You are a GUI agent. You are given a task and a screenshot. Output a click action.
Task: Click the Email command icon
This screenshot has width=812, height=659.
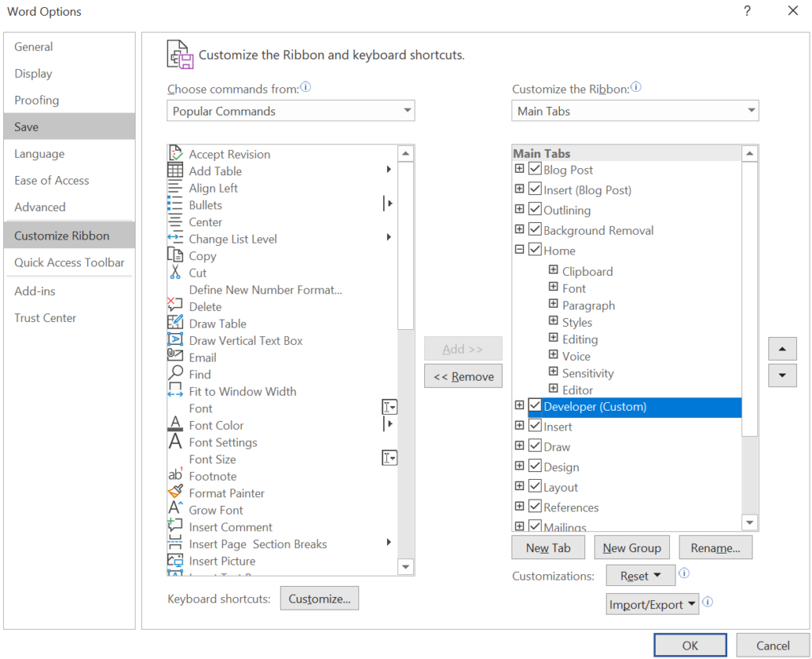coord(175,357)
